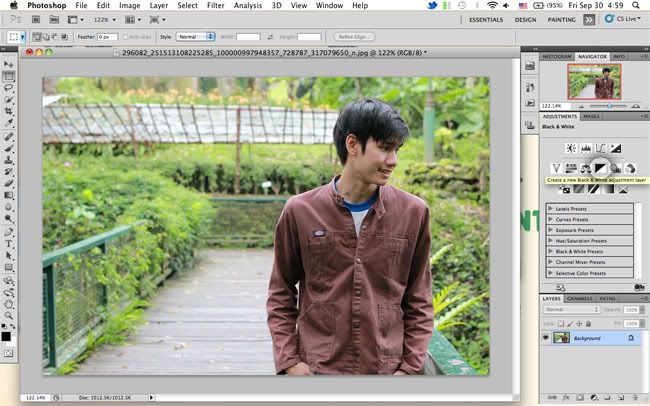Screen dimensions: 650x406
Task: Open the Filter menu
Action: point(215,5)
